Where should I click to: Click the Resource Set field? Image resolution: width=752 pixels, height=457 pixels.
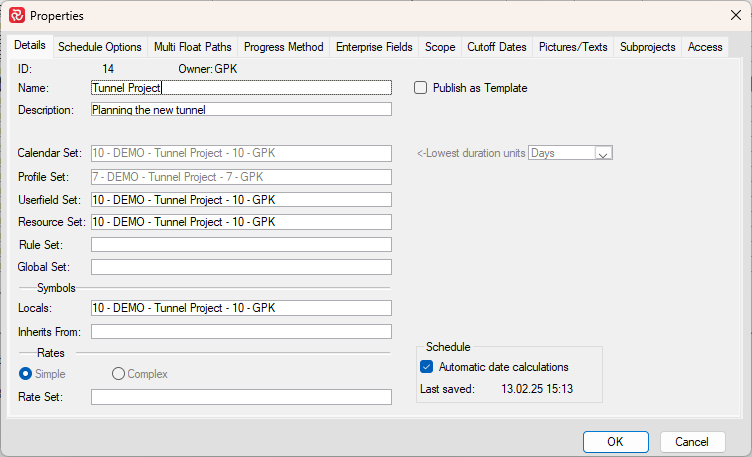pyautogui.click(x=241, y=222)
